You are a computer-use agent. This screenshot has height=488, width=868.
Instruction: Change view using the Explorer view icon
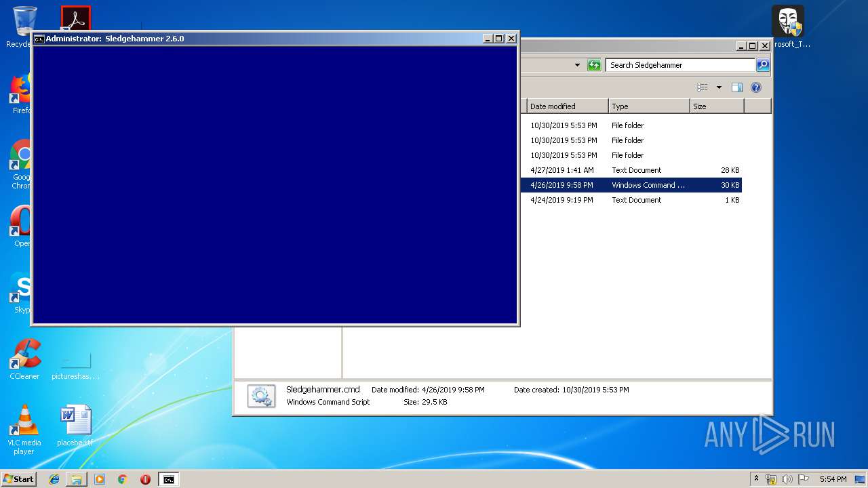pos(703,87)
